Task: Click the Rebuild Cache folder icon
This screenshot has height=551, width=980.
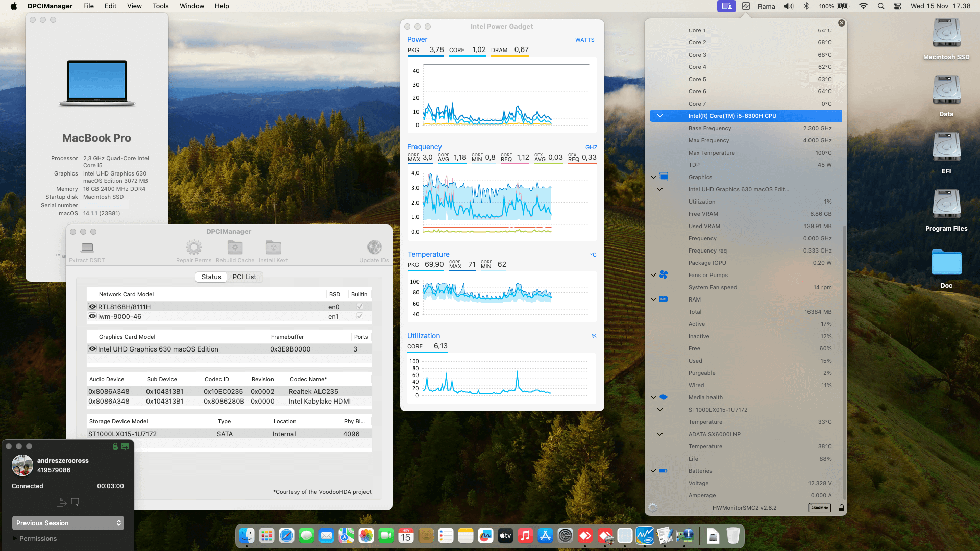Action: point(235,247)
